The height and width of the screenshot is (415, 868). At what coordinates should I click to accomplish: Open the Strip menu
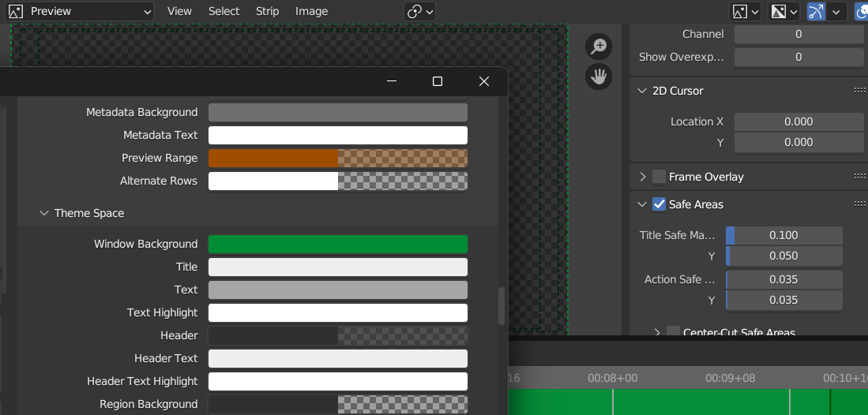[x=268, y=11]
